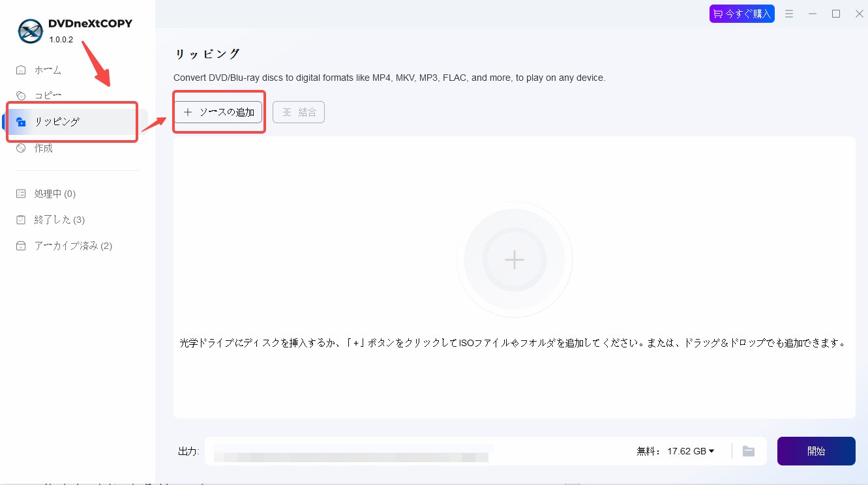Viewport: 868px width, 485px height.
Task: Maximize the DVDneXtCOPY window
Action: click(836, 14)
